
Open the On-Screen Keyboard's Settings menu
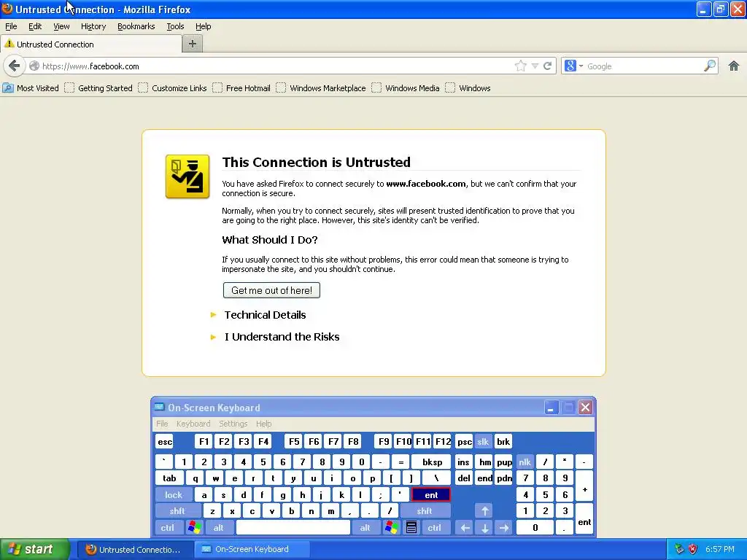click(233, 424)
